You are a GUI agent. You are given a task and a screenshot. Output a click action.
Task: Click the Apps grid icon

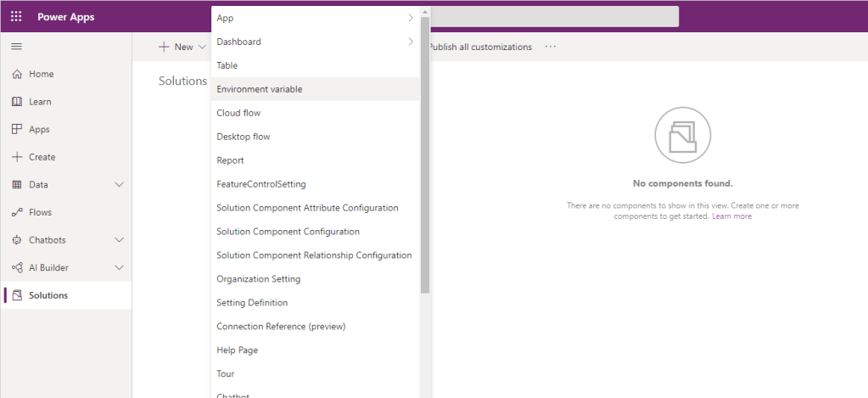click(x=17, y=129)
